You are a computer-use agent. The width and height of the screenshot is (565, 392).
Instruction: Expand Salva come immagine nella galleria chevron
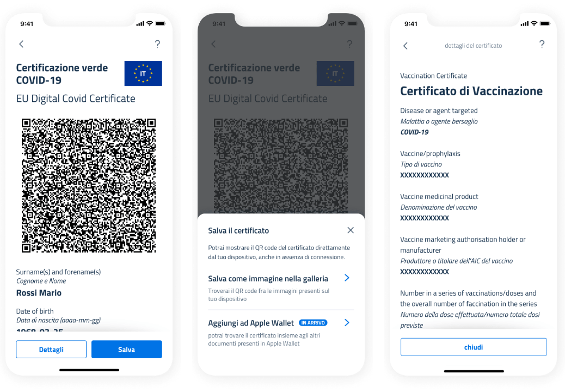pos(347,278)
